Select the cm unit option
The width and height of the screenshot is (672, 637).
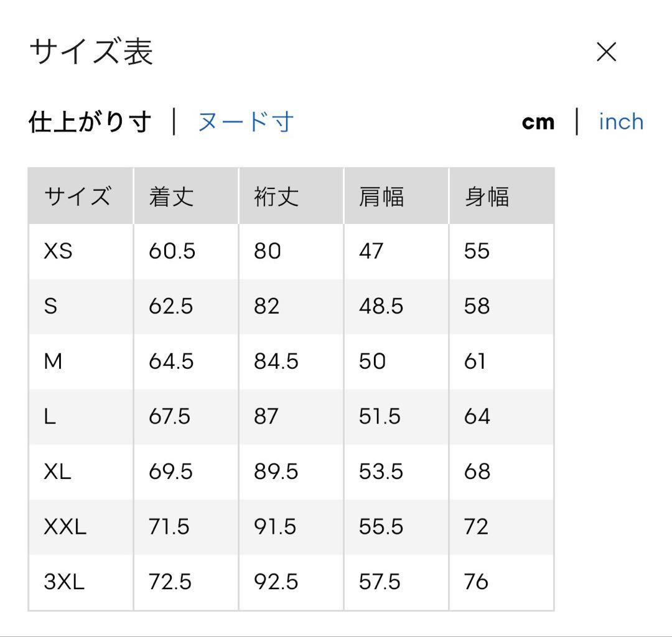tap(538, 122)
